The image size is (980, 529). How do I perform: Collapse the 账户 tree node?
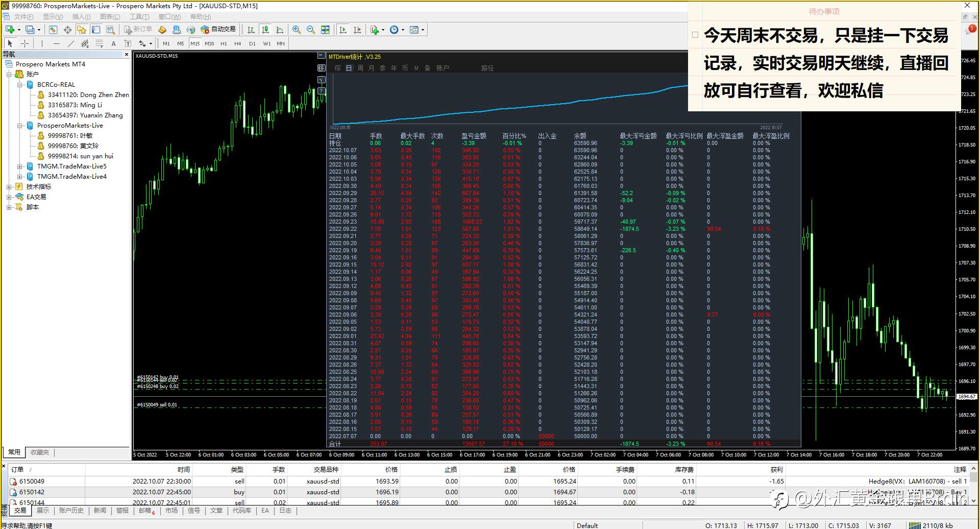pyautogui.click(x=9, y=75)
